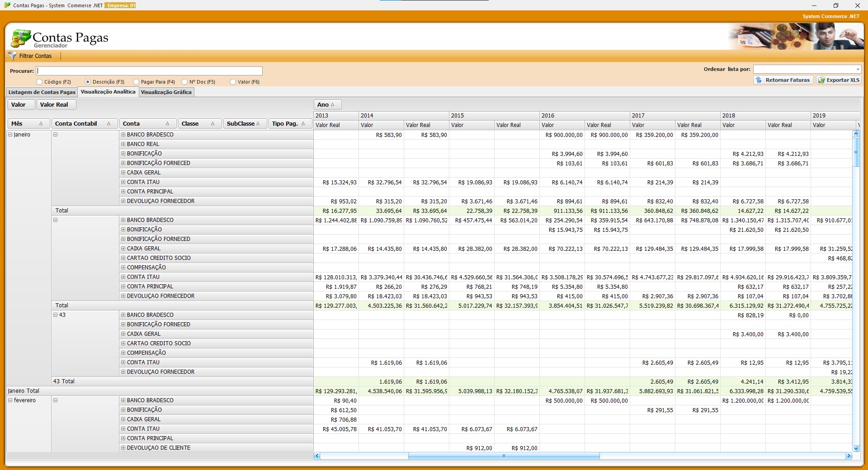
Task: Select the Pagar Para (F4) option
Action: (136, 82)
